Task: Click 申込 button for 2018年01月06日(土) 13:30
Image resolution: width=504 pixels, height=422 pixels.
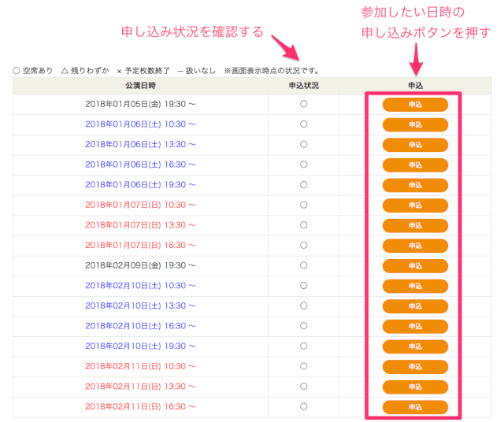Action: coord(415,145)
